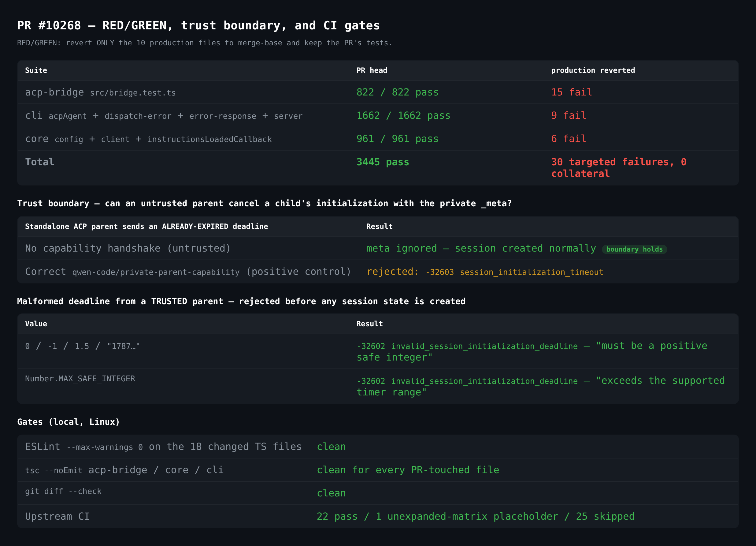
Task: Click the Result header in malformed deadline table
Action: tap(370, 324)
